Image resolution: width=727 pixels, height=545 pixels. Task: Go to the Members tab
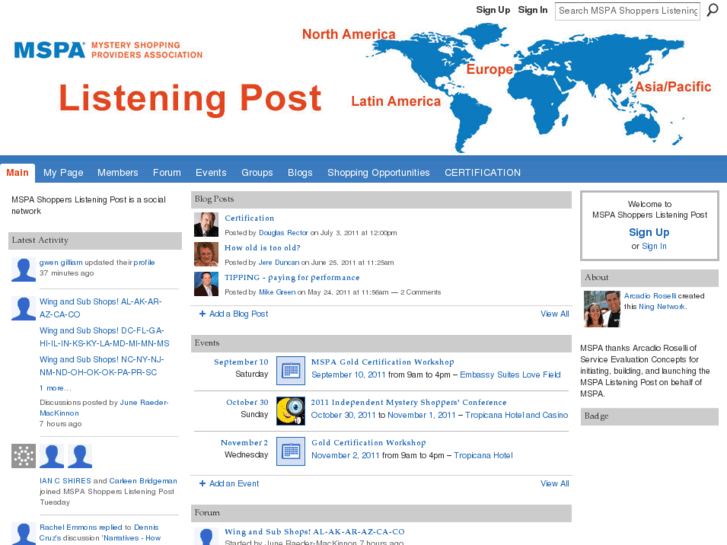tap(118, 173)
